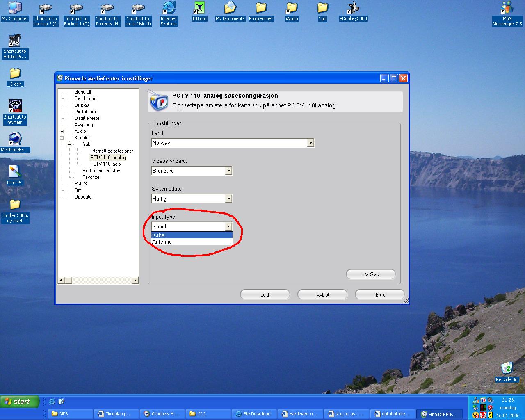This screenshot has height=420, width=525.
Task: Open the Land country dropdown
Action: (310, 143)
